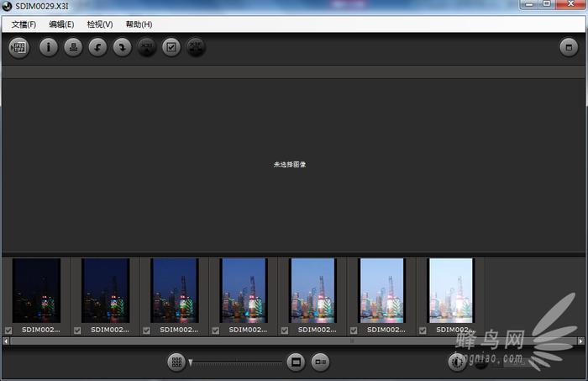This screenshot has height=381, width=588.
Task: Click the round dial adjustment icon
Action: (457, 362)
